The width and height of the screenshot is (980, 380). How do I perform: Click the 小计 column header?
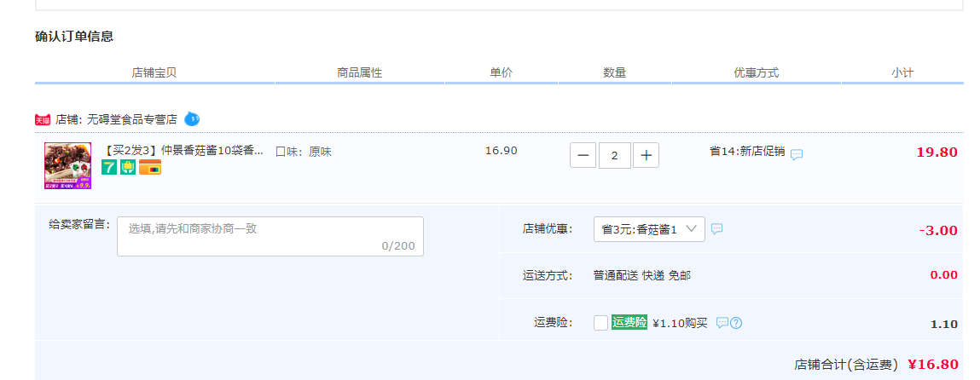(902, 73)
